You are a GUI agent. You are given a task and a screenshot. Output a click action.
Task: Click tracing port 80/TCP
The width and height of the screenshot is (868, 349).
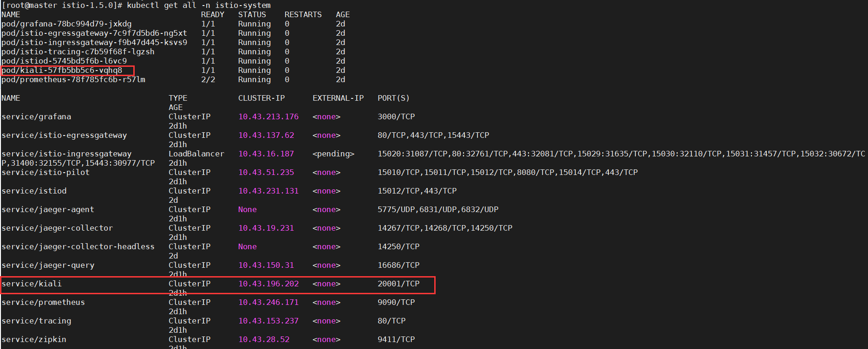(x=392, y=321)
